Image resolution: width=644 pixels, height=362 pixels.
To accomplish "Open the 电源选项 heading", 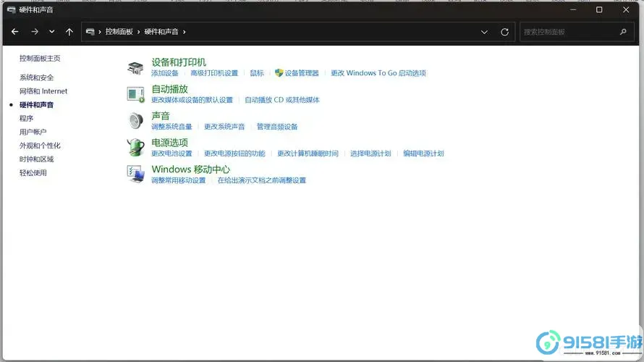I will coord(169,143).
